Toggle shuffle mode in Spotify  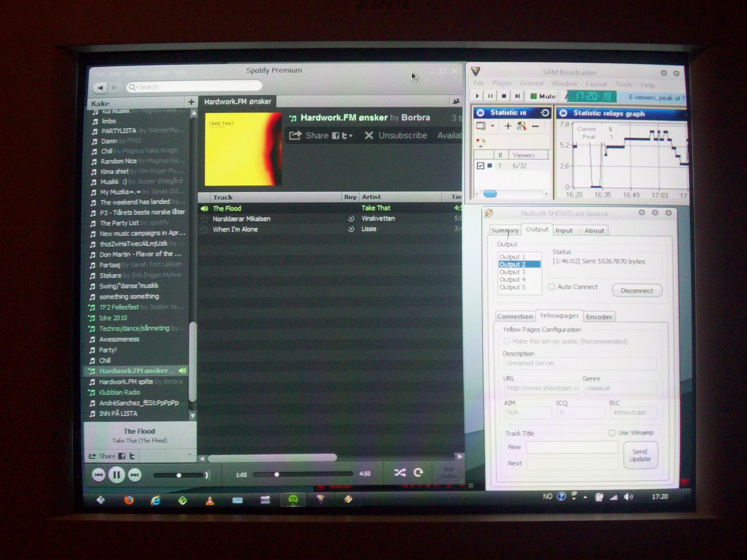[400, 473]
